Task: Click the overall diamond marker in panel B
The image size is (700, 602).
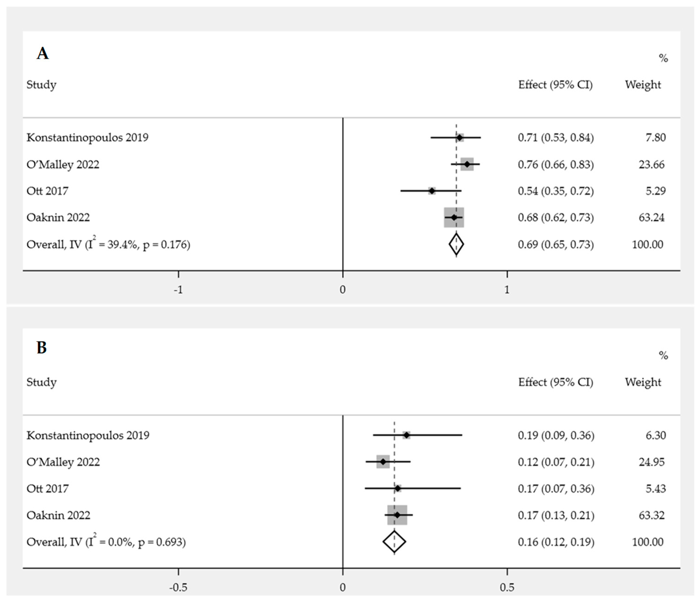Action: [x=394, y=541]
